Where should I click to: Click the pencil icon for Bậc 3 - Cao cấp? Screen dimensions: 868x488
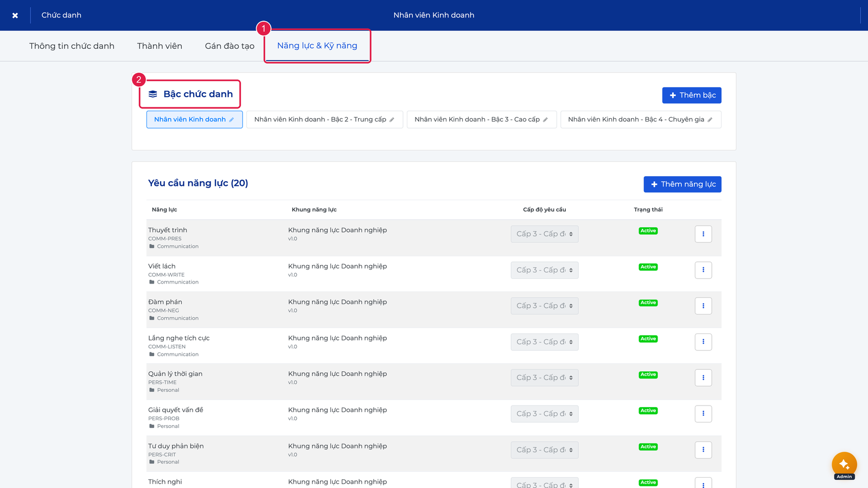coord(545,120)
